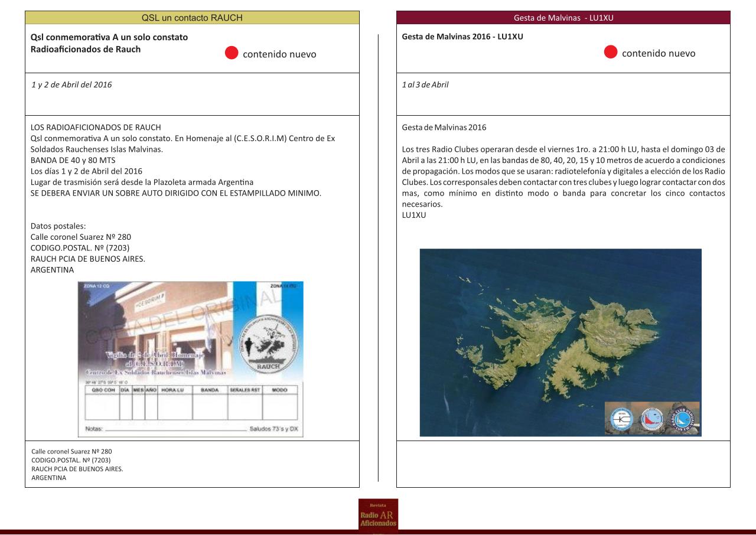Viewport: 756px width, 535px height.
Task: Click the 'AÑO' column header on the QSL card
Action: pyautogui.click(x=151, y=390)
